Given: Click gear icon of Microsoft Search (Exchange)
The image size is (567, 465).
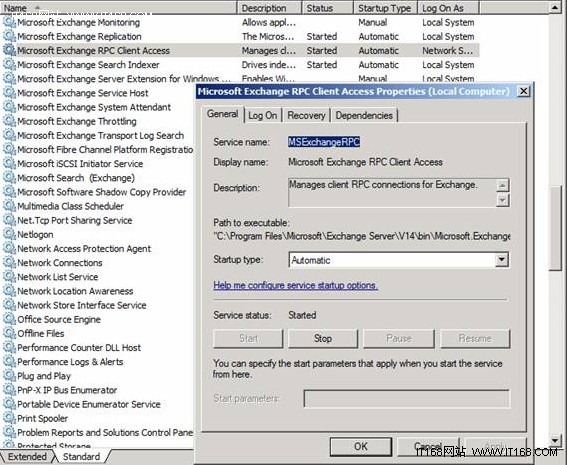Looking at the screenshot, I should click(9, 178).
